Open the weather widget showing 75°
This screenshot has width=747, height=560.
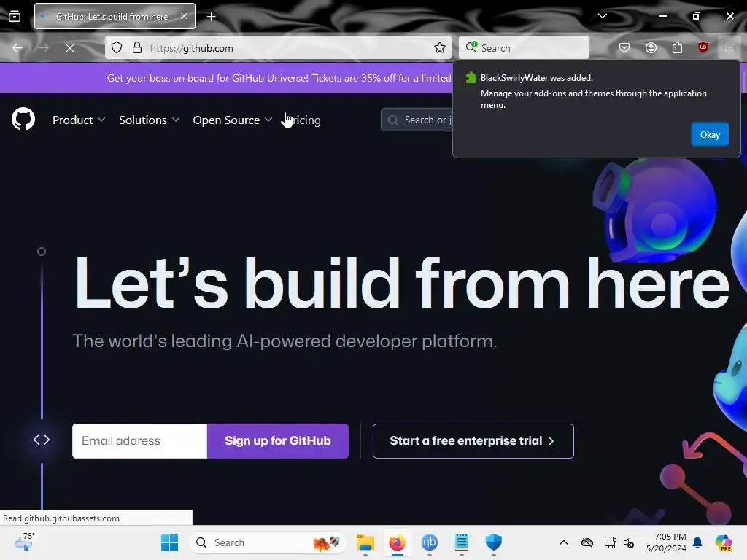click(x=24, y=542)
